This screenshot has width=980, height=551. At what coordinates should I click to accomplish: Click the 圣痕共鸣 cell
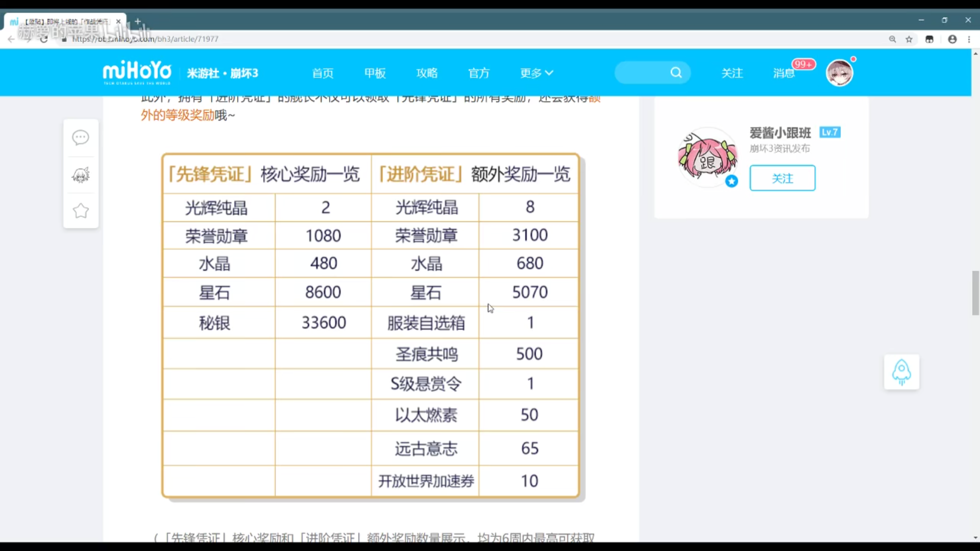coord(426,354)
